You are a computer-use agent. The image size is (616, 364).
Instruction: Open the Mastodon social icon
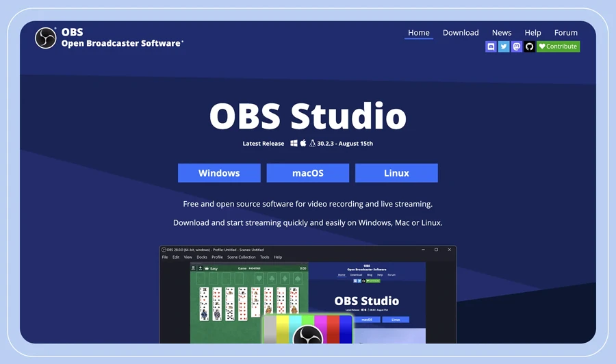(517, 47)
